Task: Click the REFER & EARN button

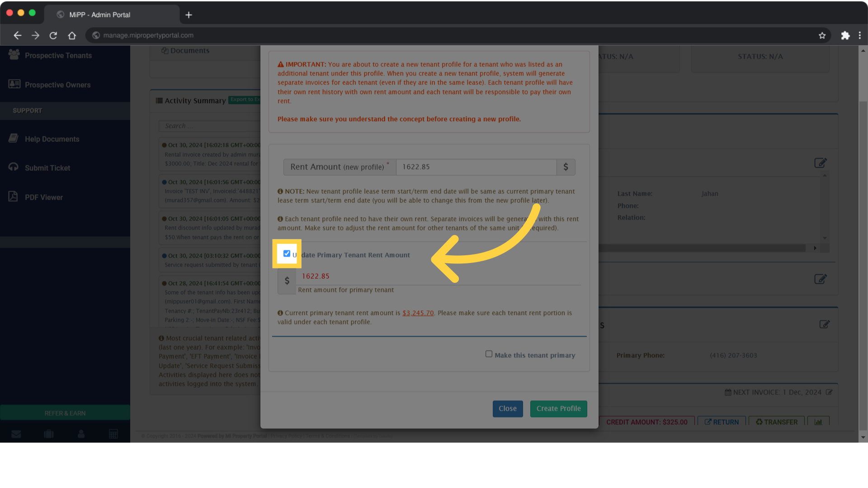Action: pos(65,413)
